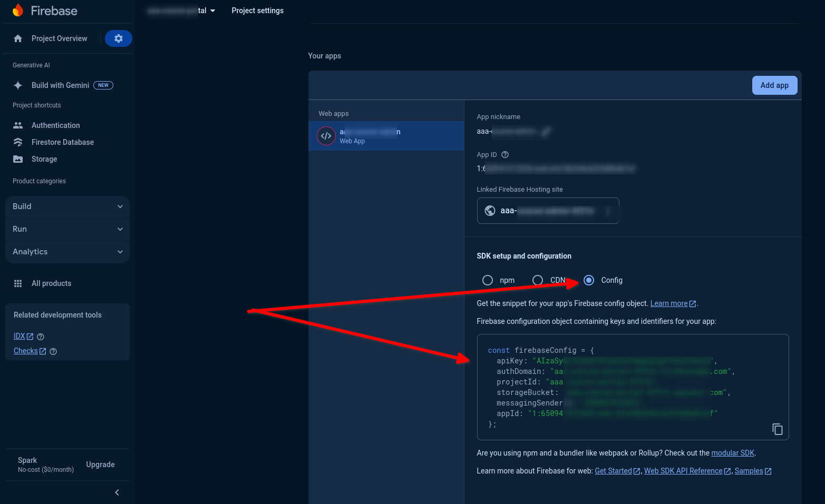Go to Authentication
825x504 pixels.
click(56, 125)
